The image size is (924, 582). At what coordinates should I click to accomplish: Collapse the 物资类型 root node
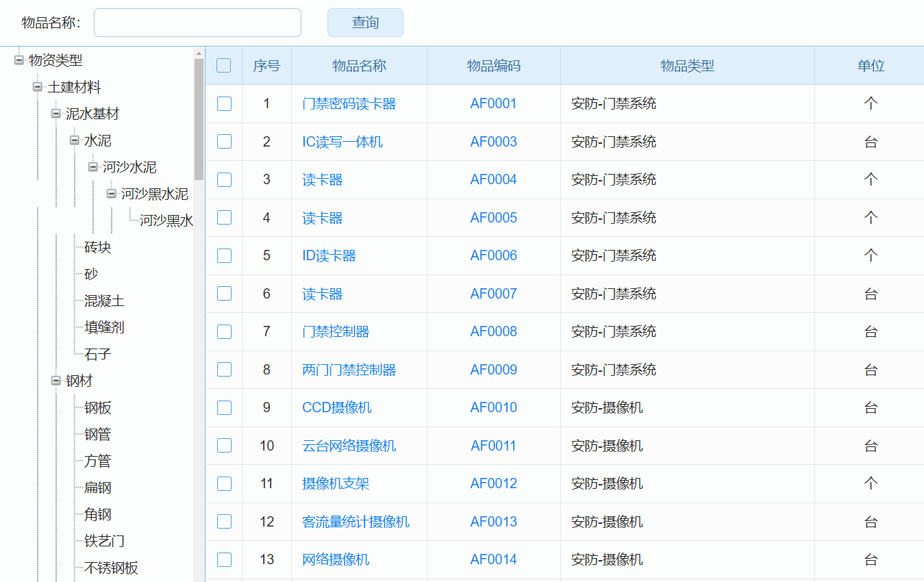click(x=19, y=60)
